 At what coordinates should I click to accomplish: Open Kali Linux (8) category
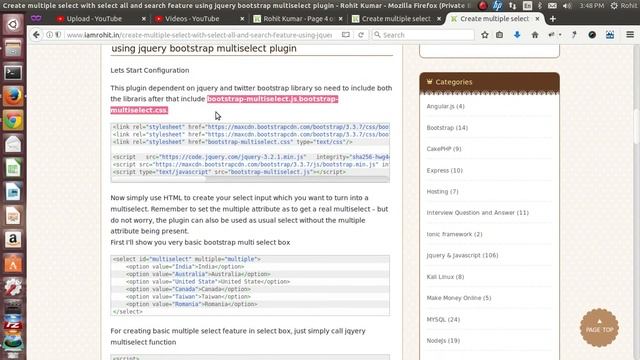pos(445,277)
